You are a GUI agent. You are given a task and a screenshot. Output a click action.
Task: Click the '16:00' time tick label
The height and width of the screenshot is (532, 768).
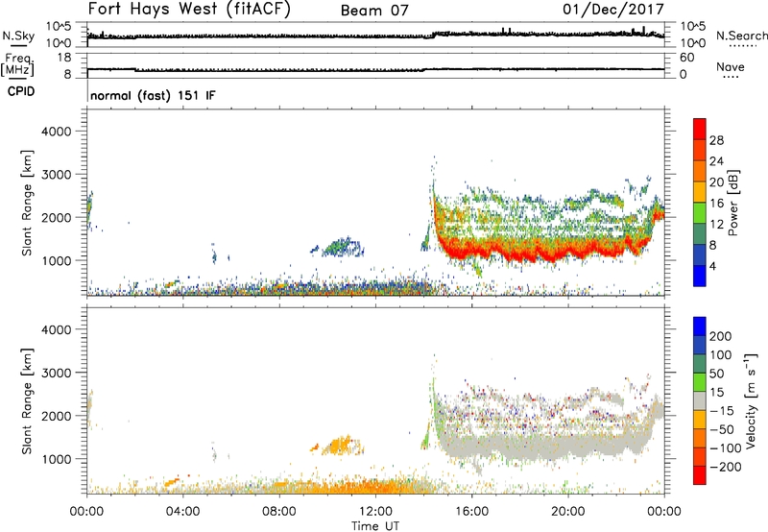(471, 512)
